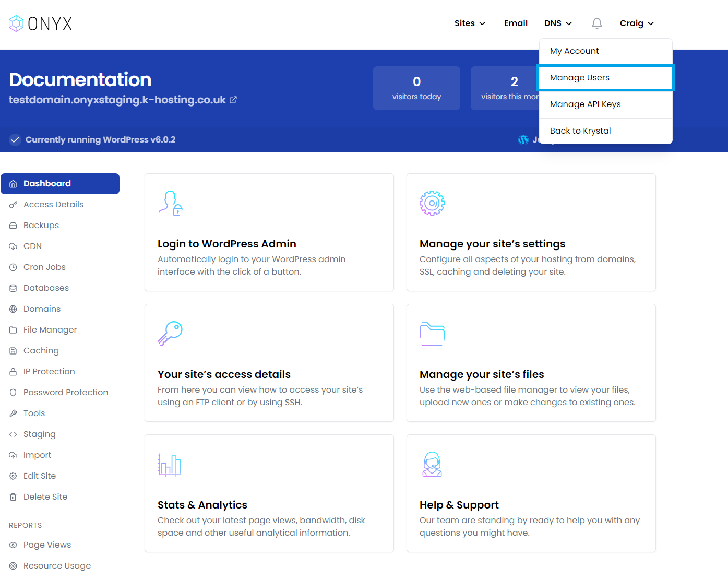The image size is (728, 579).
Task: Click the external link icon beside the domain
Action: coord(233,100)
